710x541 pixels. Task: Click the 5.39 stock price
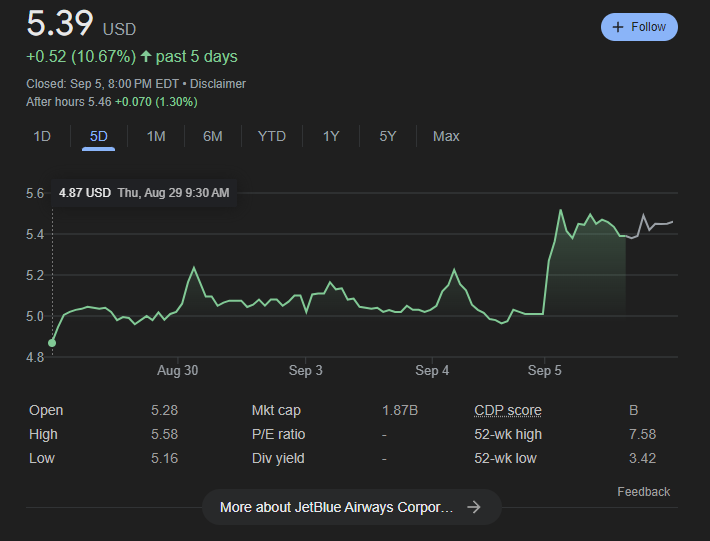pyautogui.click(x=60, y=23)
